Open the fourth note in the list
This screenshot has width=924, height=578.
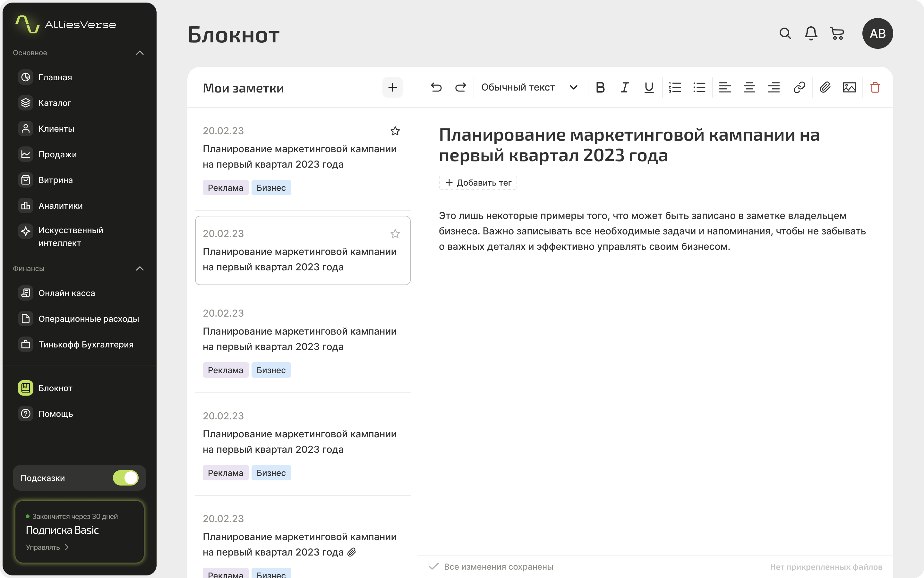[303, 444]
